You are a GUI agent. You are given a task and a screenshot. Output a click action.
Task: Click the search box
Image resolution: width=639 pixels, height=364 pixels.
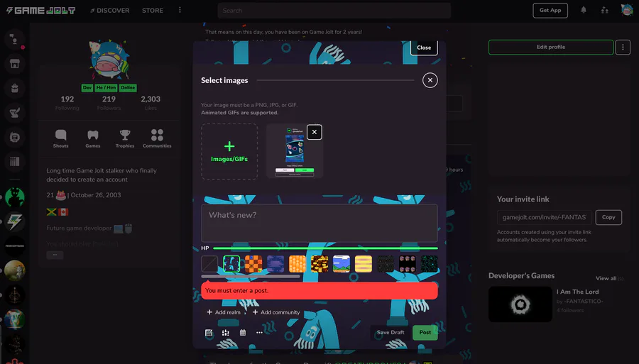pyautogui.click(x=334, y=11)
